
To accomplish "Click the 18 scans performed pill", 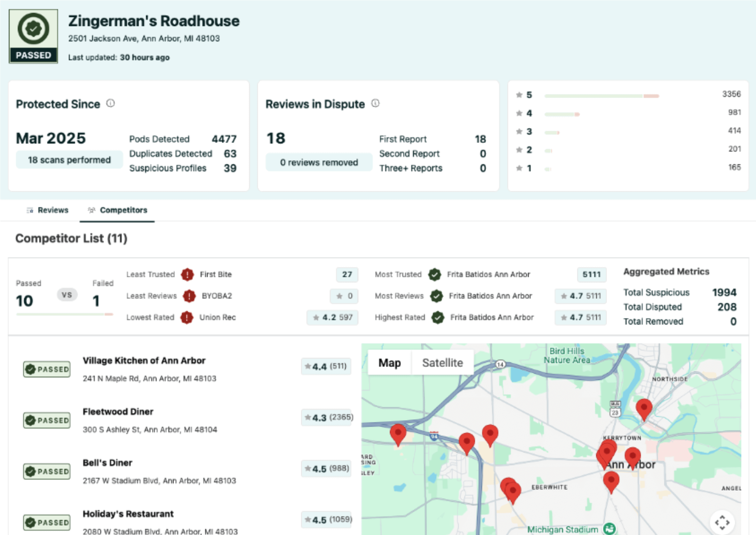I will [x=69, y=160].
